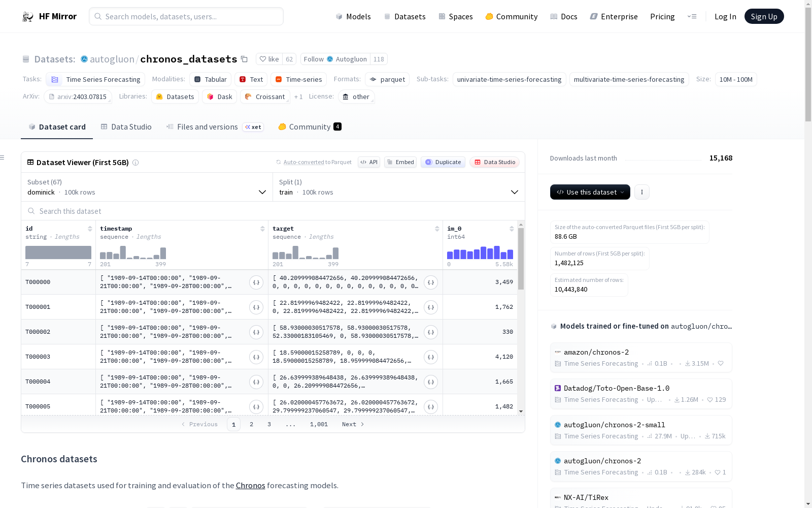Open the navigation more-options menu icon

[x=692, y=16]
